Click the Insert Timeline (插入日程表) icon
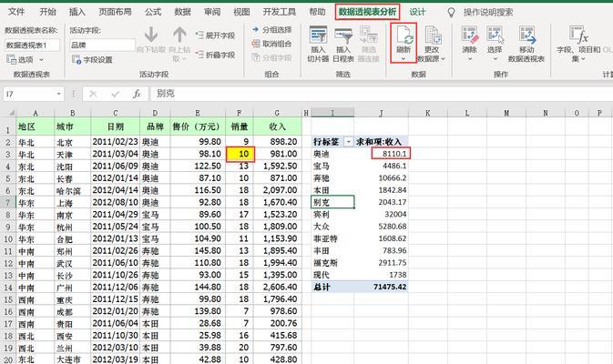This screenshot has height=364, width=613. [342, 35]
